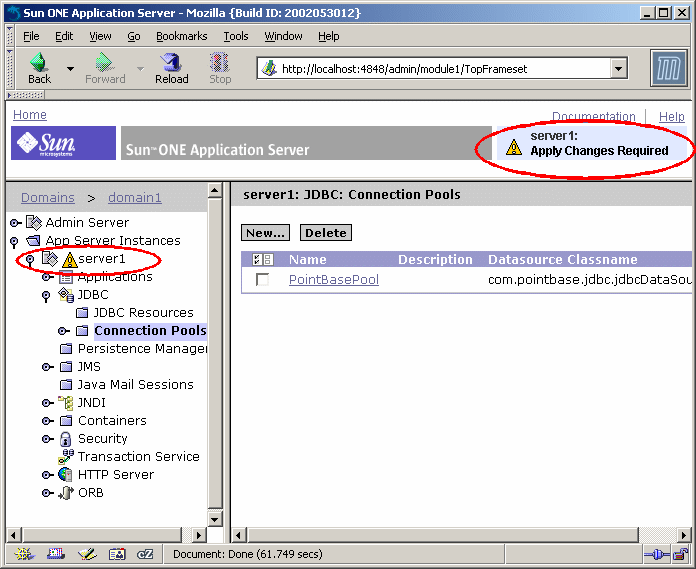The image size is (696, 569).
Task: Click the Stop loading icon
Action: (x=220, y=62)
